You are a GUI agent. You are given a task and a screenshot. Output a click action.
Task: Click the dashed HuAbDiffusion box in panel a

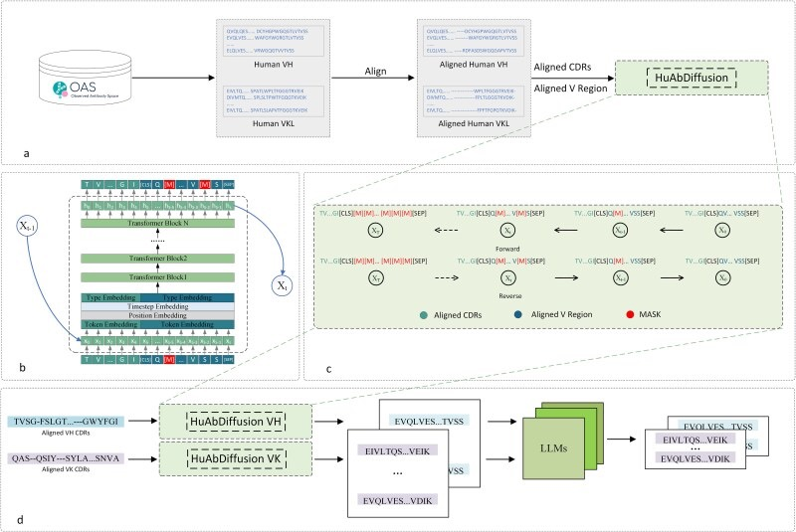tap(692, 79)
